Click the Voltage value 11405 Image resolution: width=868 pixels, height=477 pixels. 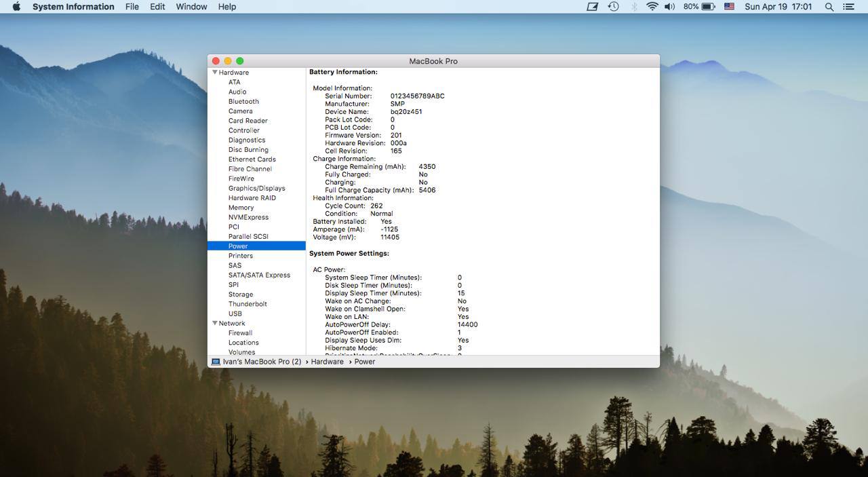(x=390, y=237)
